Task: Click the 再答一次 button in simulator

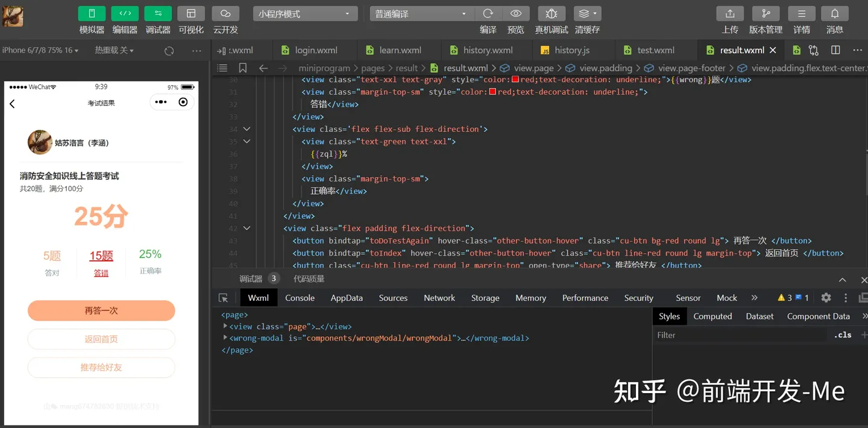Action: [x=101, y=310]
